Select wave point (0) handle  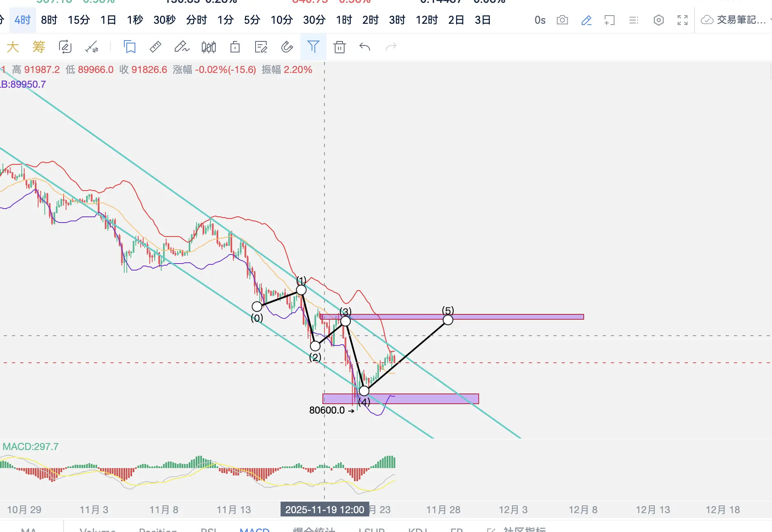pos(257,307)
